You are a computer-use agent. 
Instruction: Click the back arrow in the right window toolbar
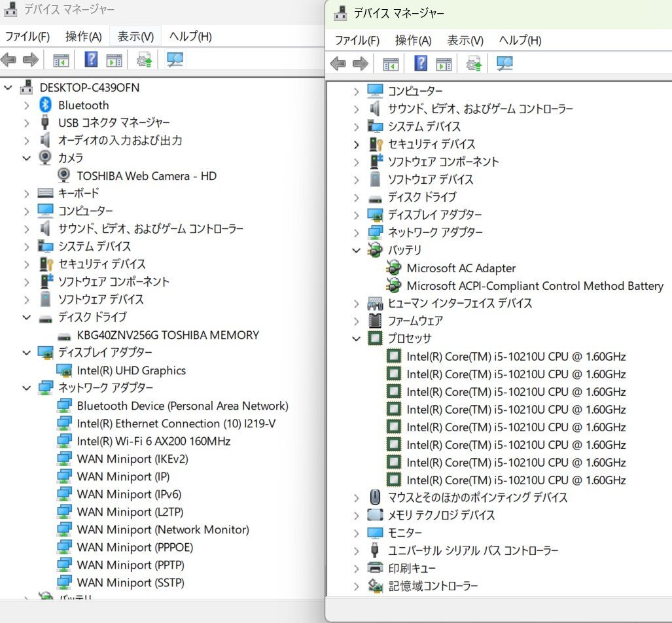(x=338, y=63)
